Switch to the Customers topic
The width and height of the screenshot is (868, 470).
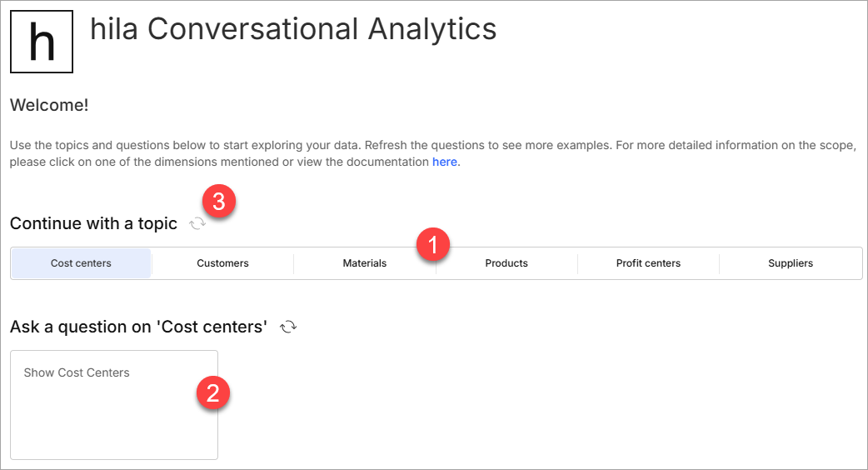[x=222, y=263]
